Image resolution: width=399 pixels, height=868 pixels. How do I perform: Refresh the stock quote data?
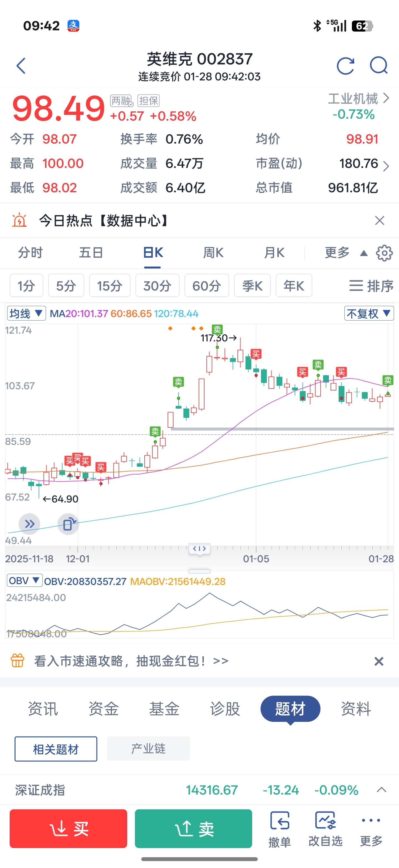[x=345, y=66]
